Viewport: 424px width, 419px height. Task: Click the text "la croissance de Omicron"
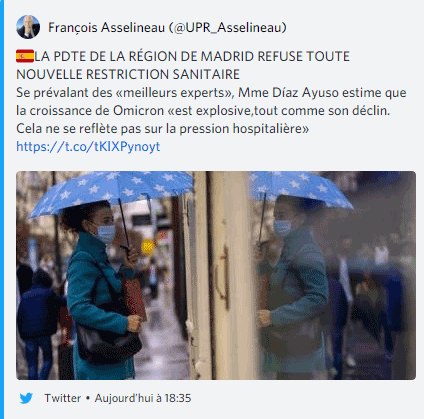pos(90,110)
